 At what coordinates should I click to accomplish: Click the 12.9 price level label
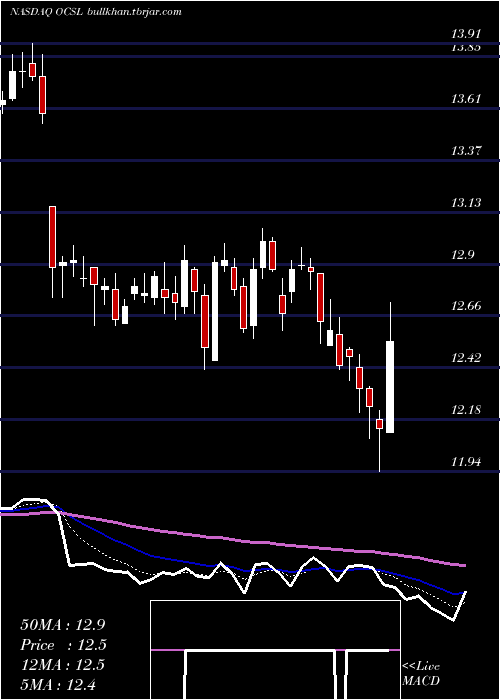463,255
